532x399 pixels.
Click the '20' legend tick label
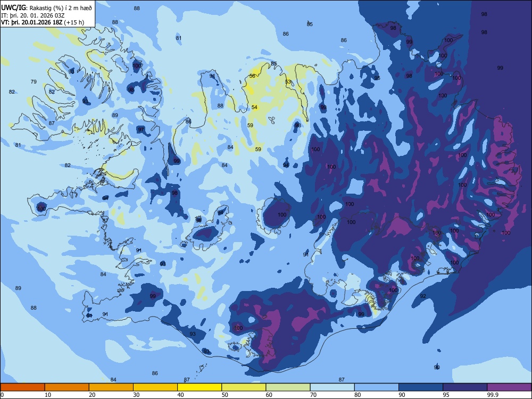pos(92,395)
